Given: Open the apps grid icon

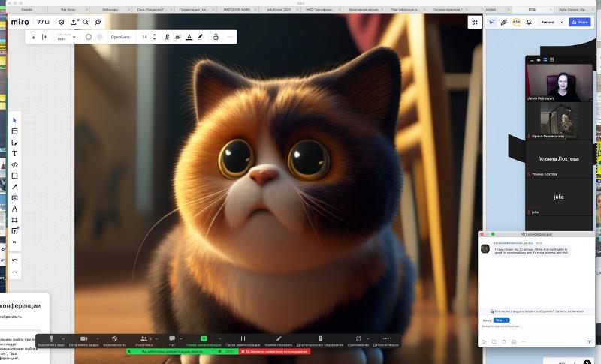Looking at the screenshot, I should tap(474, 23).
